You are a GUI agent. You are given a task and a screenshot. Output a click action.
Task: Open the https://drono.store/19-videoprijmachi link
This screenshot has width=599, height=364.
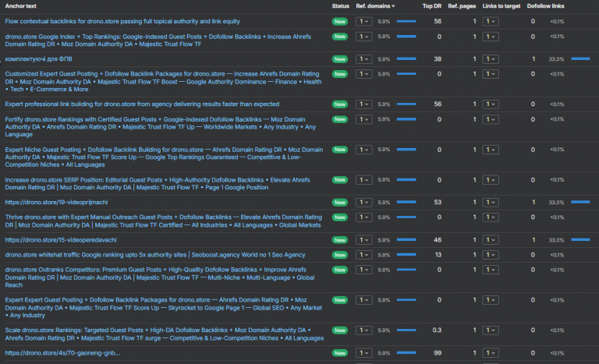pos(56,202)
